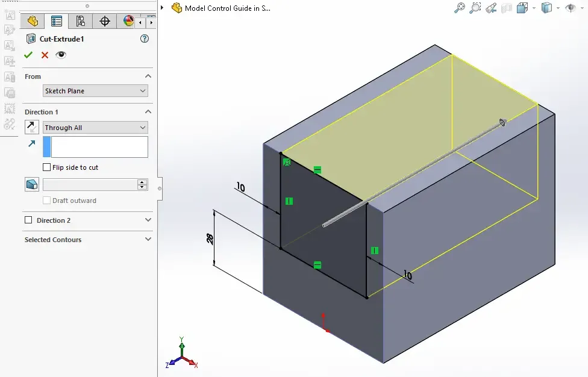Select the 28 height dimension
Image resolution: width=588 pixels, height=377 pixels.
[210, 238]
